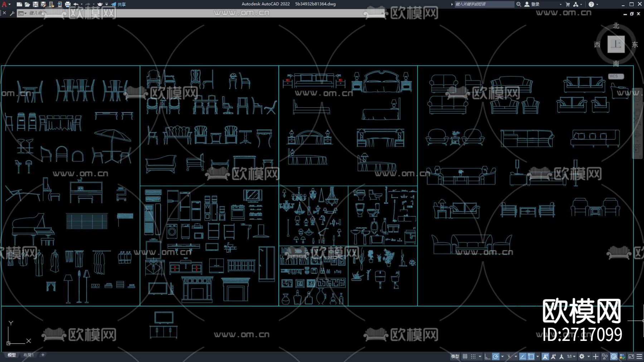Image resolution: width=644 pixels, height=362 pixels.
Task: Toggle ortho mode
Action: [x=487, y=357]
